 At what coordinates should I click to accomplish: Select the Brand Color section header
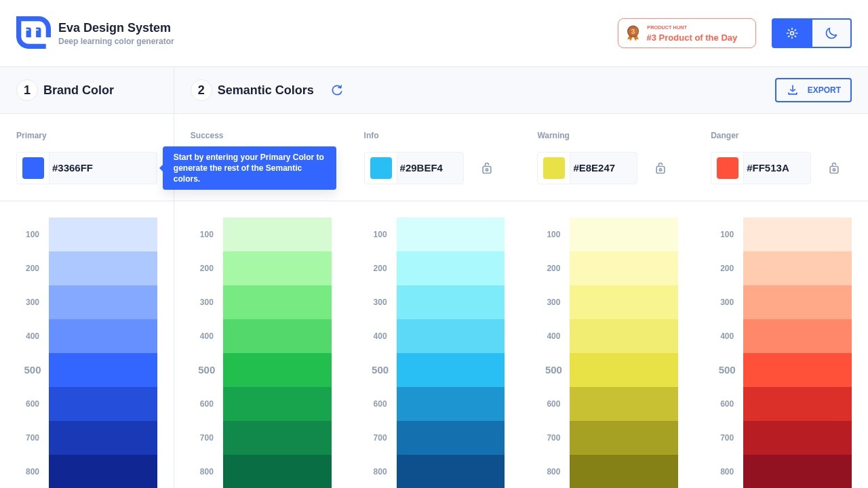point(78,89)
